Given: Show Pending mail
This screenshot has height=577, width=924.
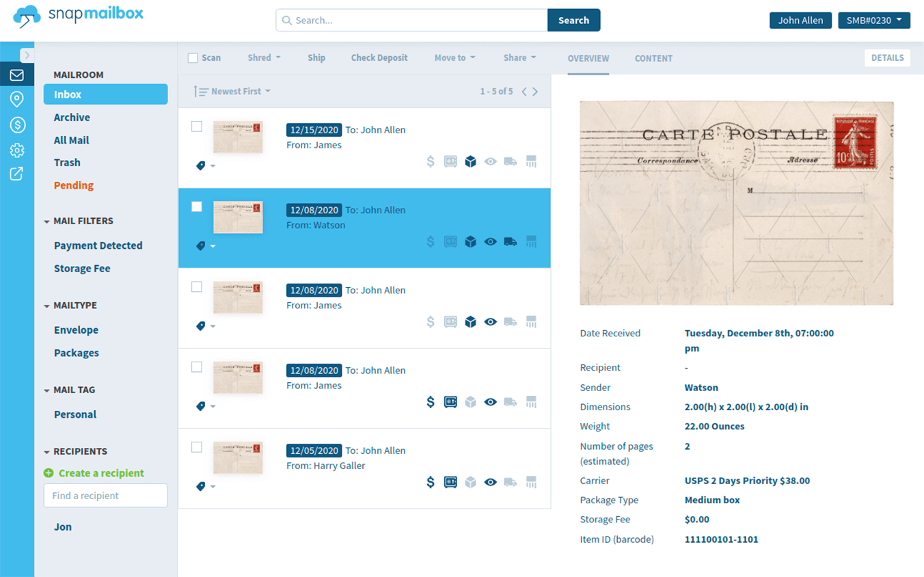Looking at the screenshot, I should pyautogui.click(x=74, y=185).
